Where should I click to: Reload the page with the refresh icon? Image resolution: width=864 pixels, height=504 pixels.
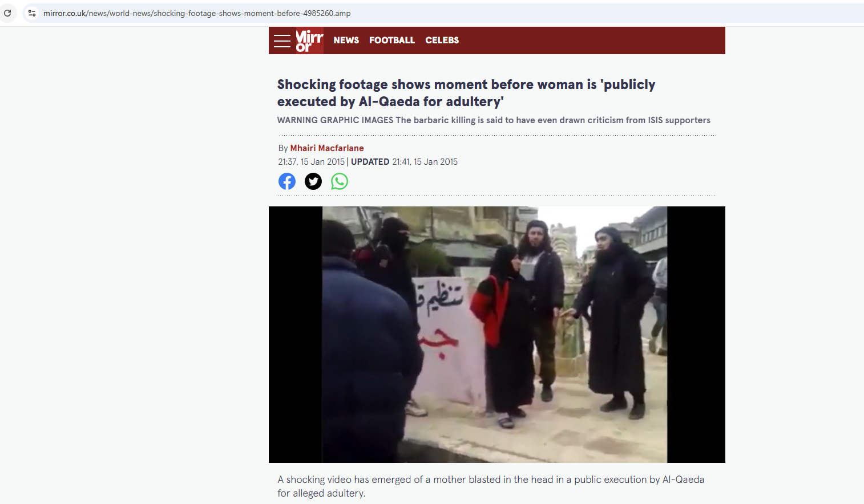(x=7, y=13)
